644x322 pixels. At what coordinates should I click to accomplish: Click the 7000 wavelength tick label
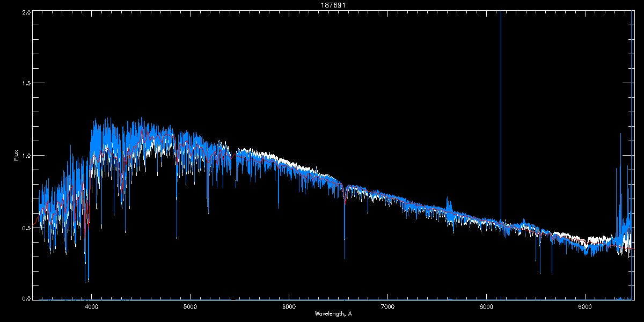(387, 307)
